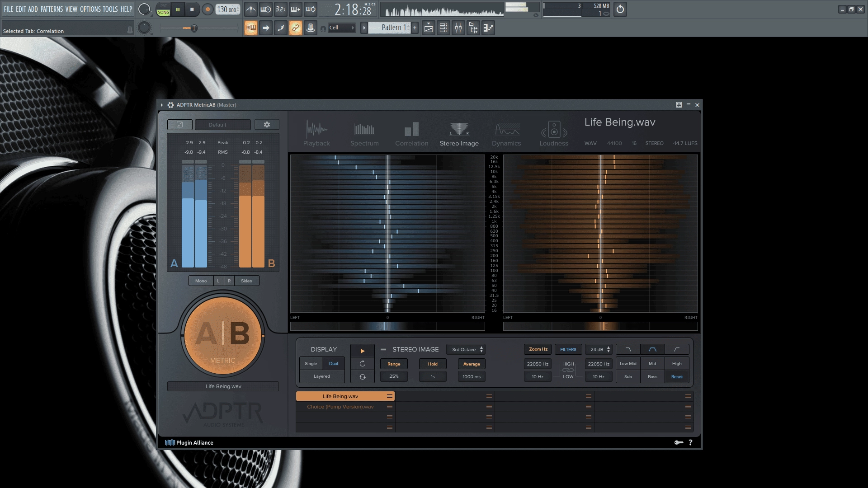Click the pause button in transport
Viewport: 868px width, 488px height.
coord(178,9)
